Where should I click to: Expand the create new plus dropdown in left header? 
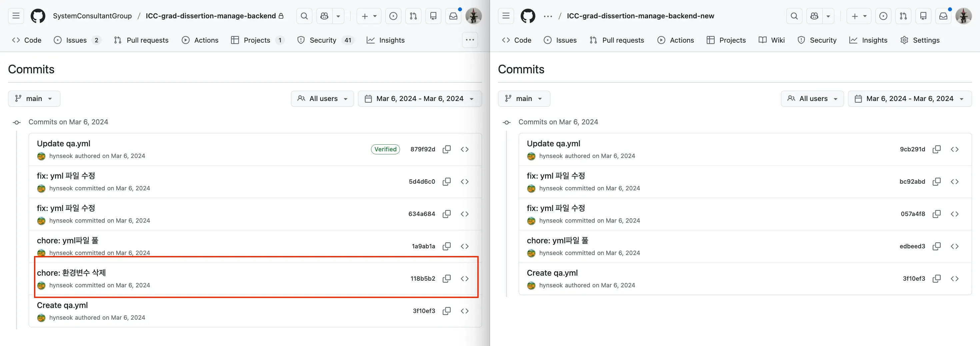369,16
